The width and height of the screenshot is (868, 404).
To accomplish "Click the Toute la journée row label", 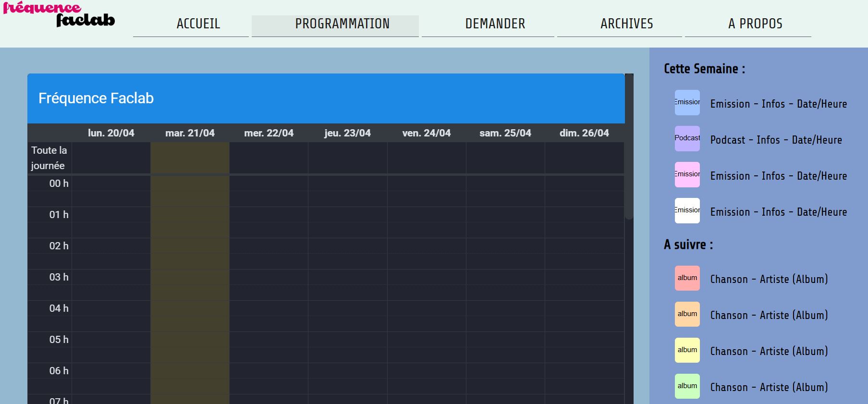I will [x=49, y=158].
